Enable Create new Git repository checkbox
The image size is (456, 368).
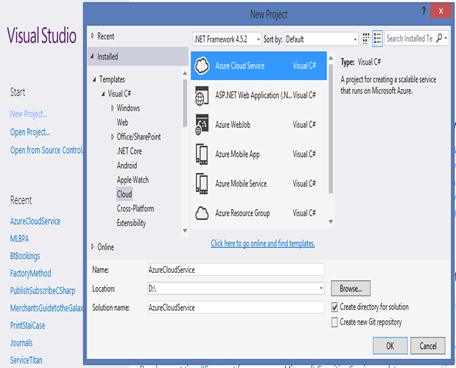pyautogui.click(x=335, y=322)
